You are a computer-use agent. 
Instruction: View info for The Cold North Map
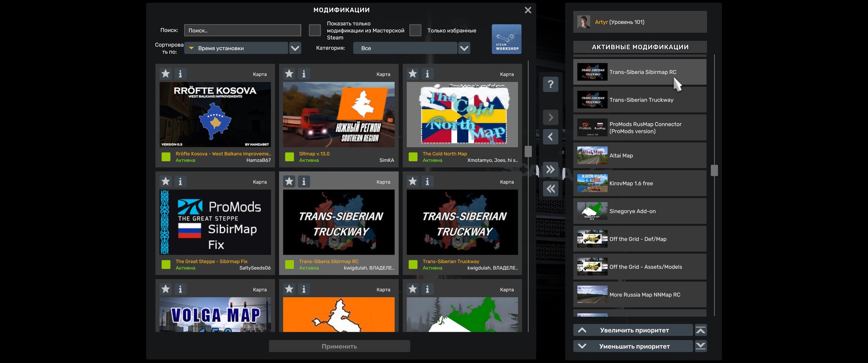(427, 74)
